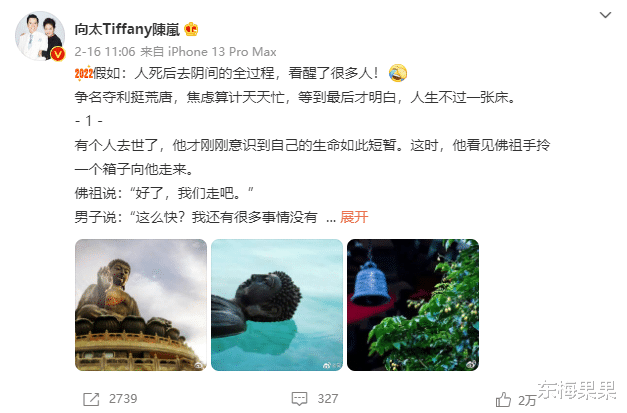This screenshot has height=413, width=627.
Task: Click the repost share icon
Action: pos(91,399)
